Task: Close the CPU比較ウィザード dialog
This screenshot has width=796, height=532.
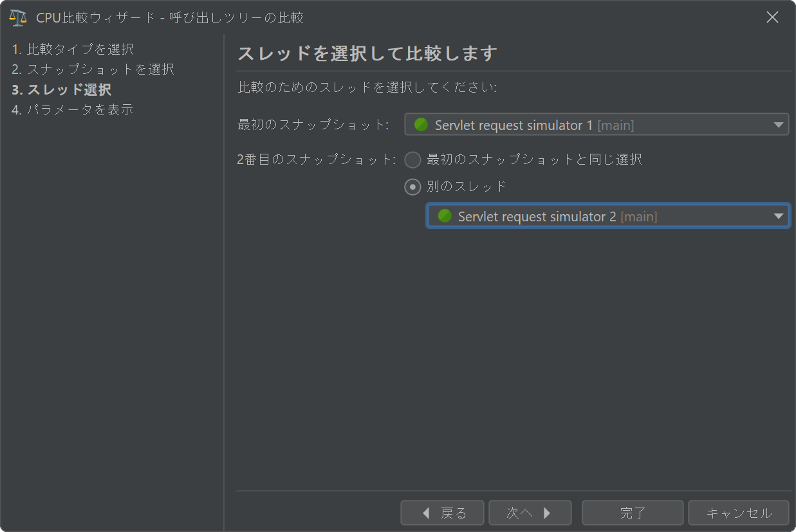Action: coord(772,17)
